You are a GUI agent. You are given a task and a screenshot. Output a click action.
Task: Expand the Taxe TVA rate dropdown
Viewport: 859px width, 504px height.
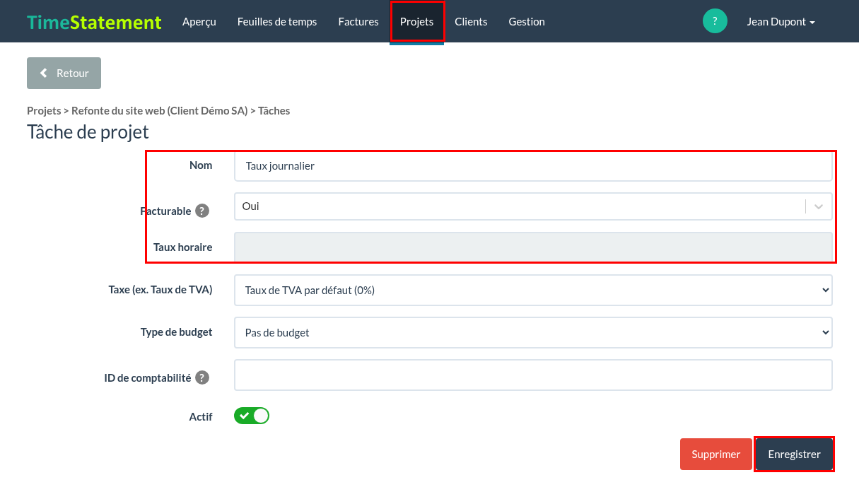point(533,290)
